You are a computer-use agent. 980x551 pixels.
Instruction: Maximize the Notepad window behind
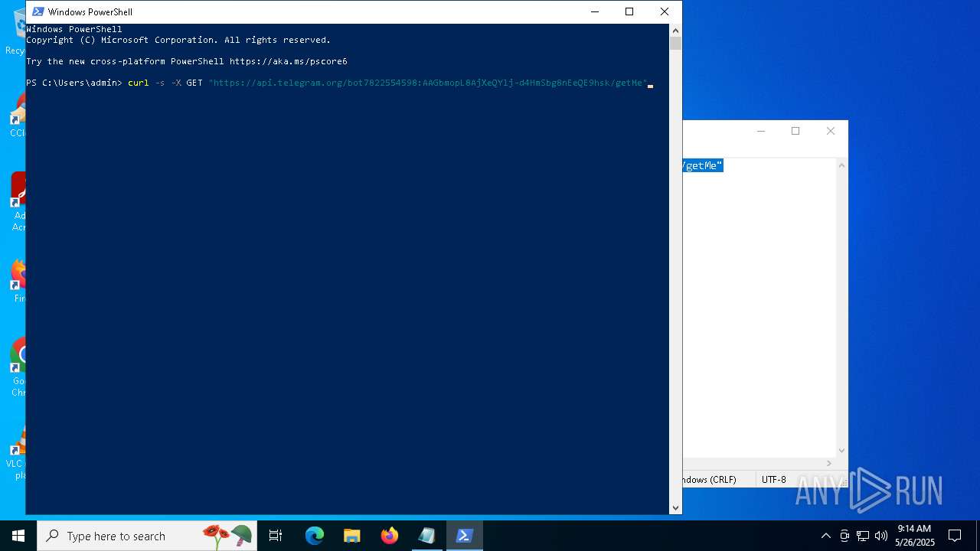(x=795, y=131)
